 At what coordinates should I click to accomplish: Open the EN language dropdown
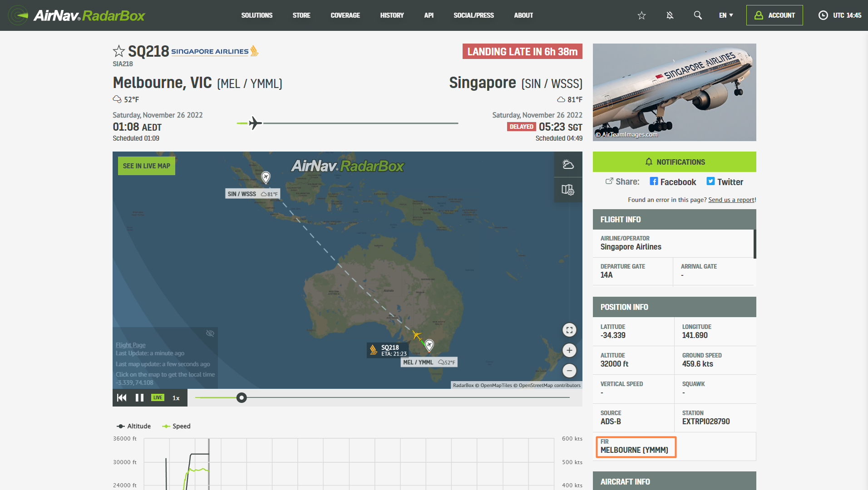pos(726,15)
